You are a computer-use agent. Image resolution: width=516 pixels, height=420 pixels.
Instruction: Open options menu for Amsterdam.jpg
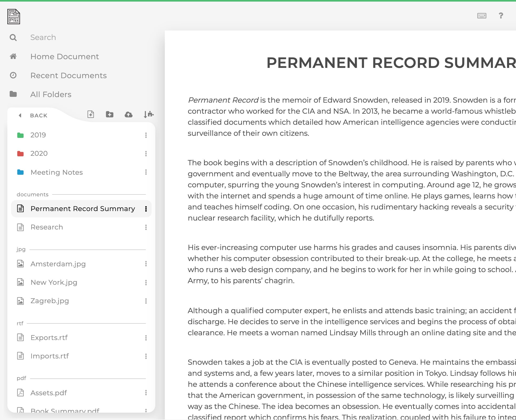tap(146, 264)
